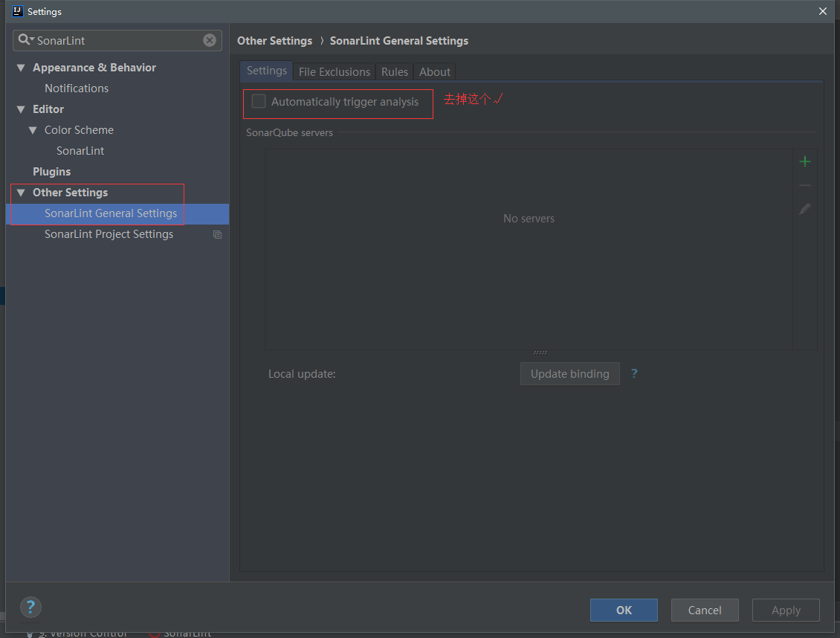Click the No servers placeholder list

529,250
